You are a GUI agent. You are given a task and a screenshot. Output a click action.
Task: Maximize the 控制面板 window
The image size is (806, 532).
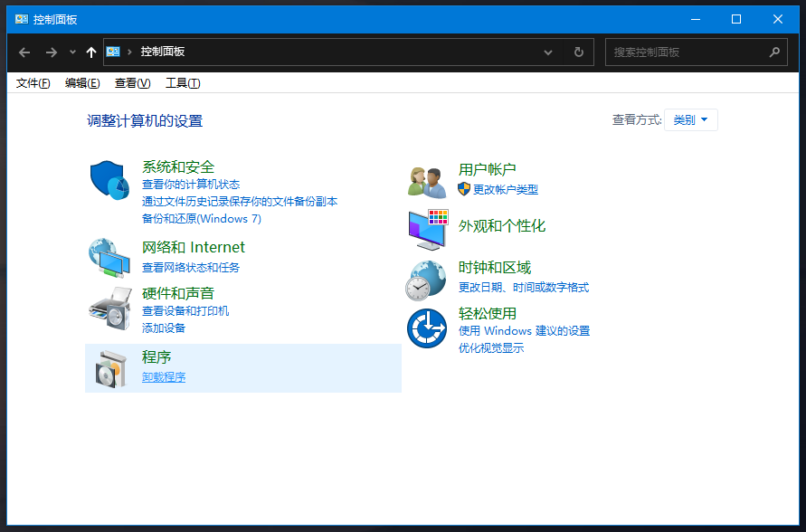pyautogui.click(x=736, y=19)
